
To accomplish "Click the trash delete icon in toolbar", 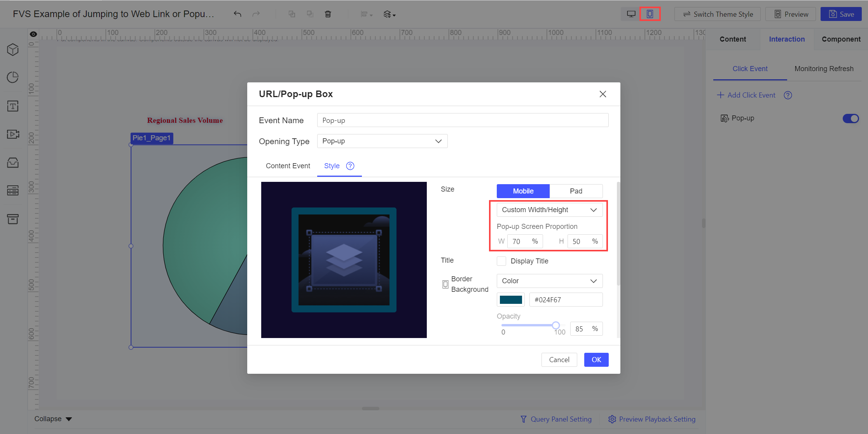I will coord(328,14).
